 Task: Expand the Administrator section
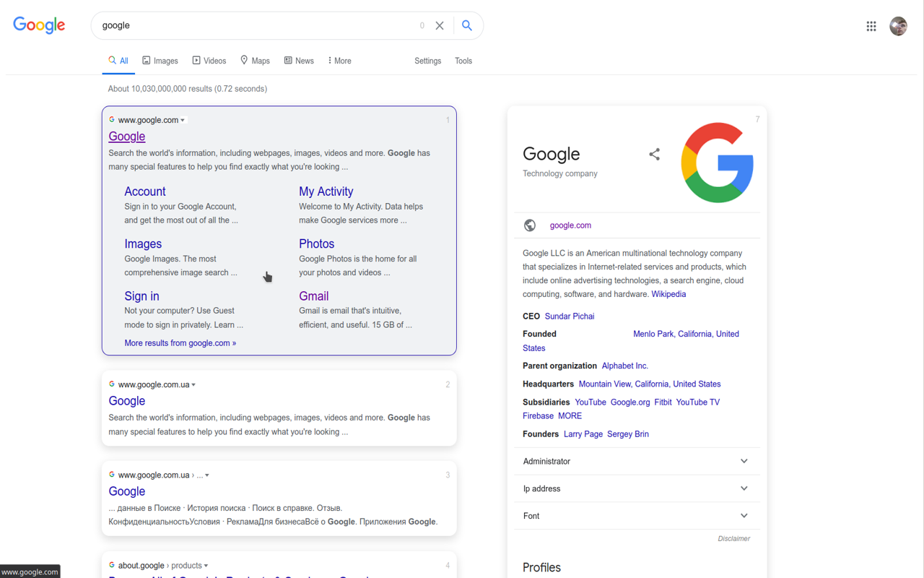(637, 461)
